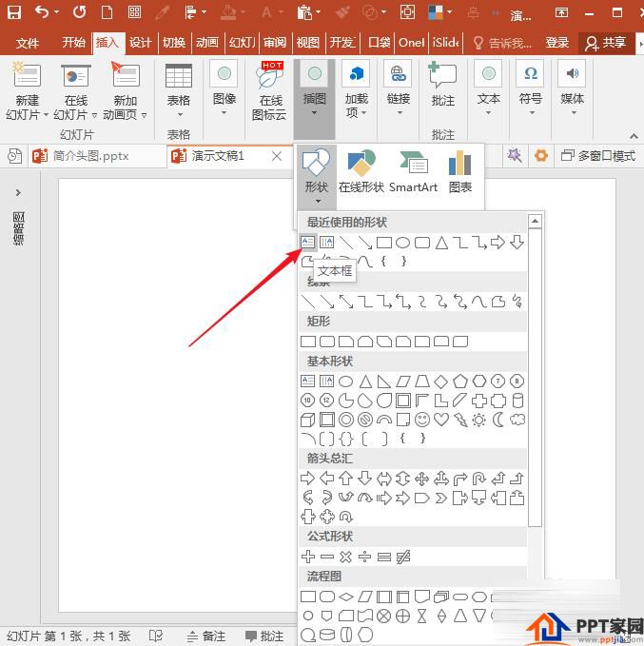
Task: Switch to the 审阅 review tab
Action: [x=275, y=42]
